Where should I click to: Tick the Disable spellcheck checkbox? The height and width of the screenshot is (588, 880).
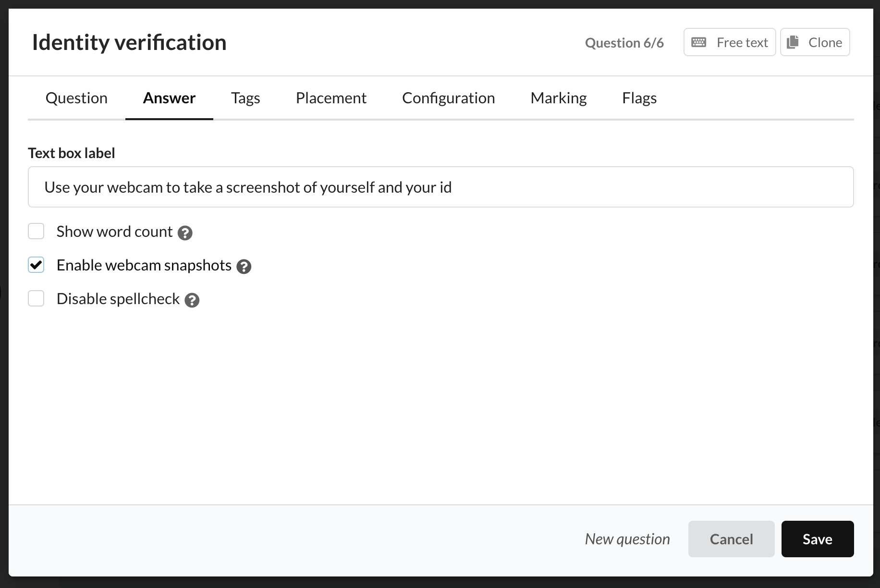click(x=36, y=298)
